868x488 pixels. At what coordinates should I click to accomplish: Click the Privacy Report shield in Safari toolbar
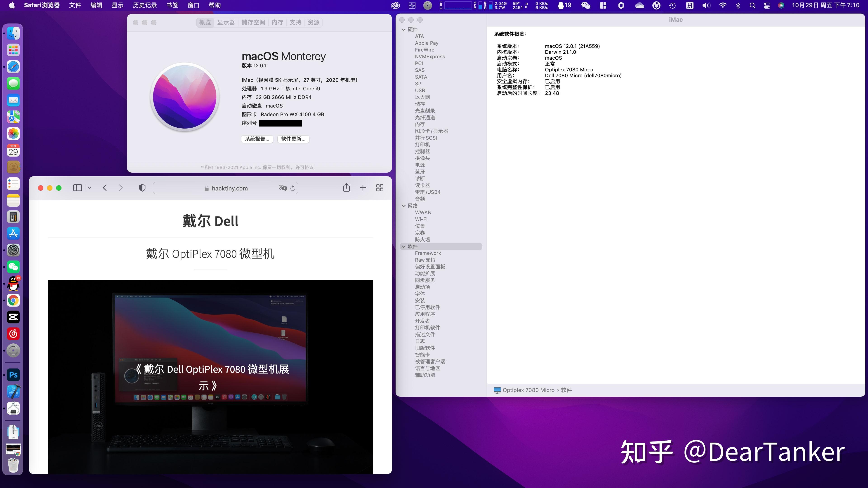click(x=142, y=188)
